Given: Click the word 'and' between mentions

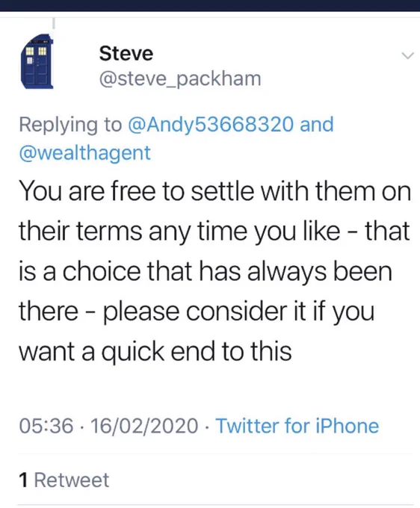Looking at the screenshot, I should tap(317, 125).
